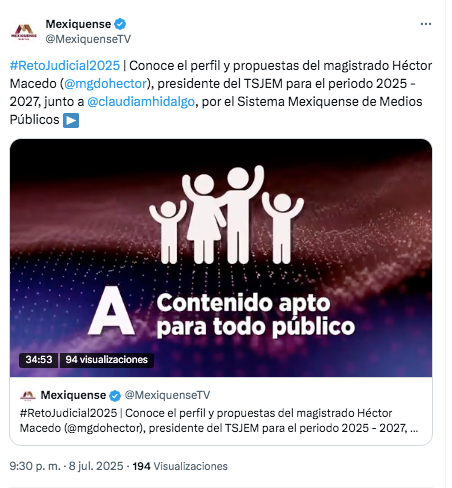Click the family silhouette graphic in video
452x488 pixels.
pos(226,214)
